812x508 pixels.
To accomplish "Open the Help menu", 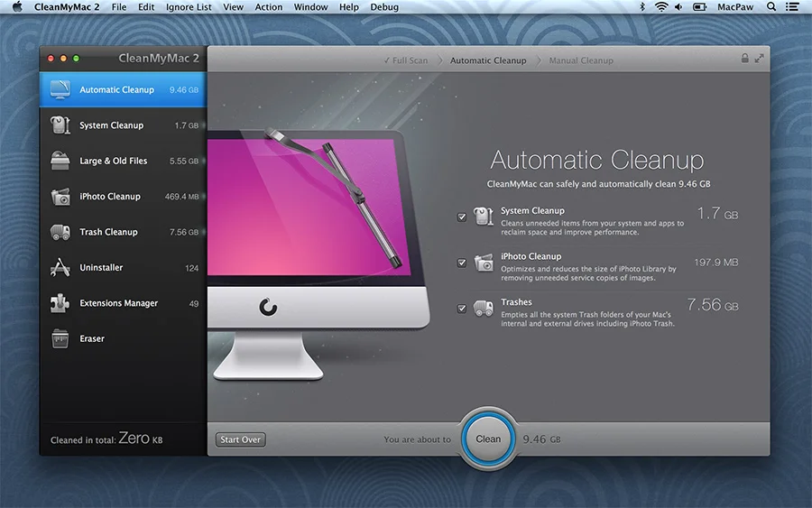I will (349, 6).
